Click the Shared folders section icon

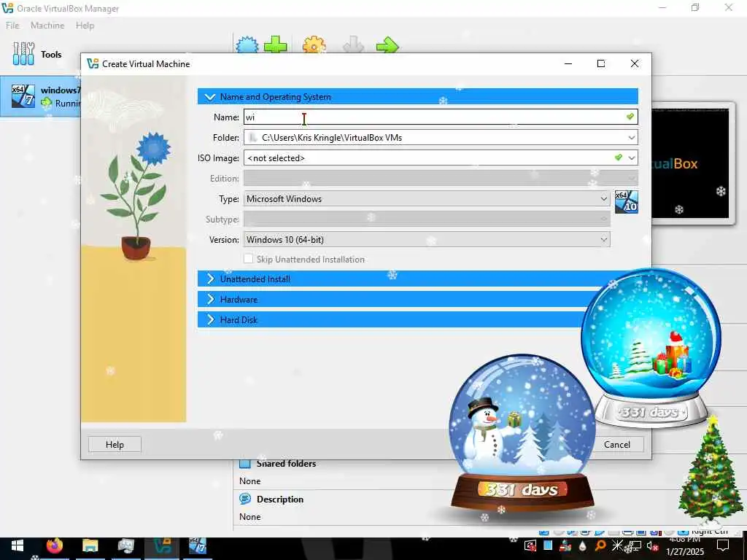[x=245, y=463]
